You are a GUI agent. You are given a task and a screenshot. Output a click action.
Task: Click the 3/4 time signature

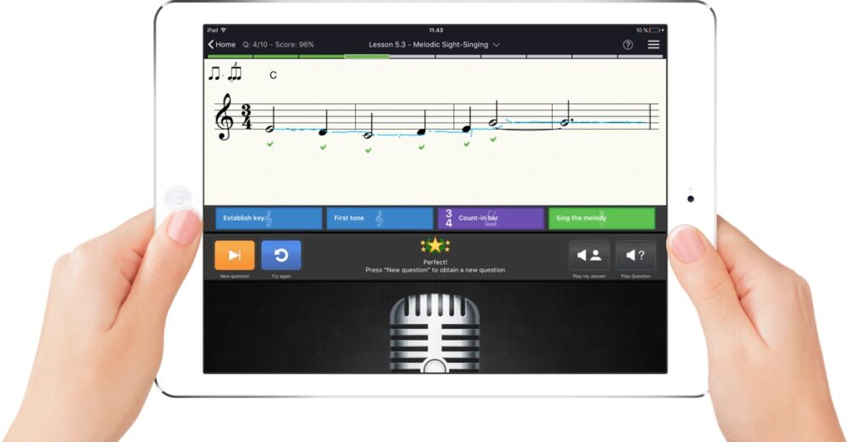pyautogui.click(x=248, y=118)
